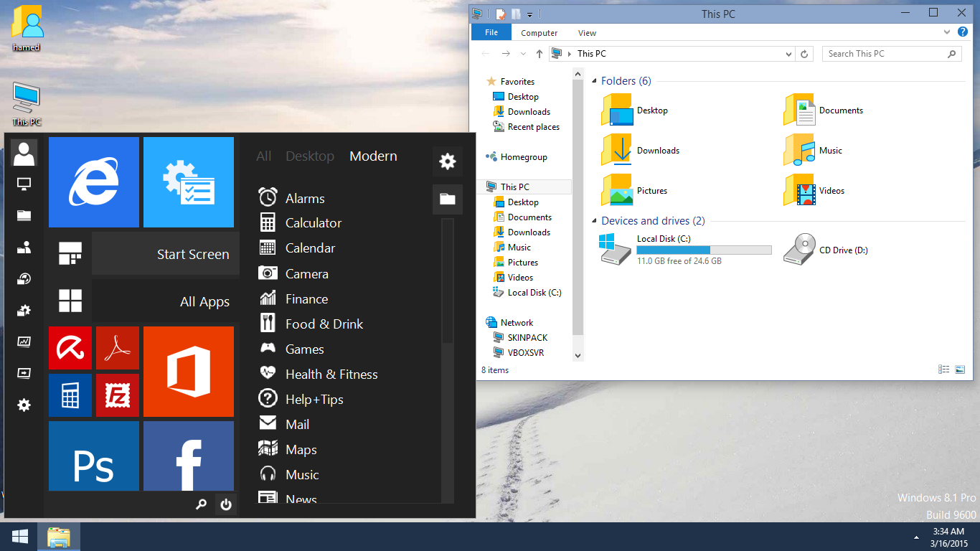Click in the Search This PC field
Image resolution: width=980 pixels, height=551 pixels.
coord(885,54)
